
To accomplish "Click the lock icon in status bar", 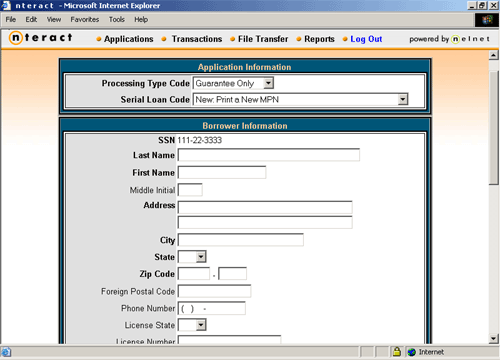I will coord(396,351).
